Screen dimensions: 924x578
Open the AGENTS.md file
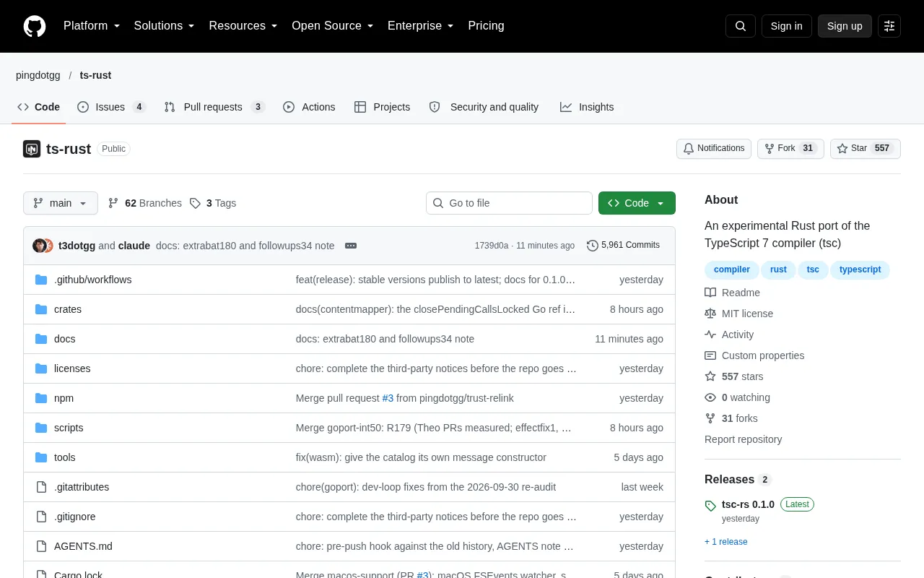pyautogui.click(x=83, y=546)
